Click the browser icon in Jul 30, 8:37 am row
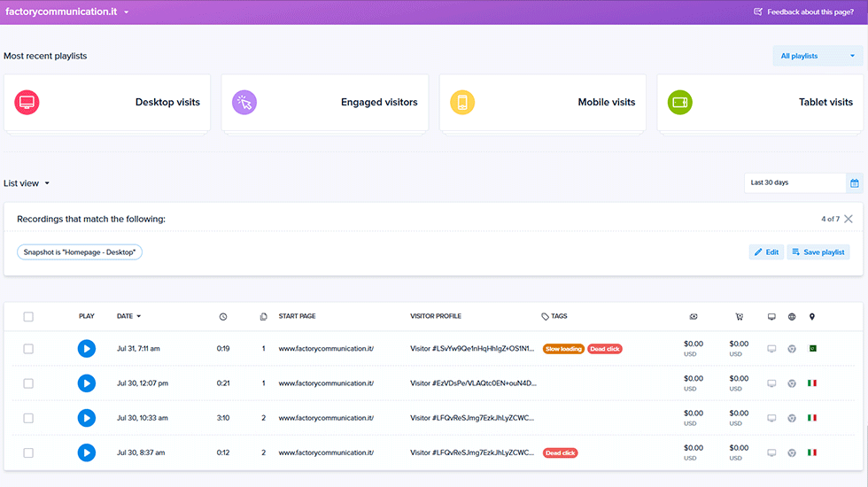 792,452
